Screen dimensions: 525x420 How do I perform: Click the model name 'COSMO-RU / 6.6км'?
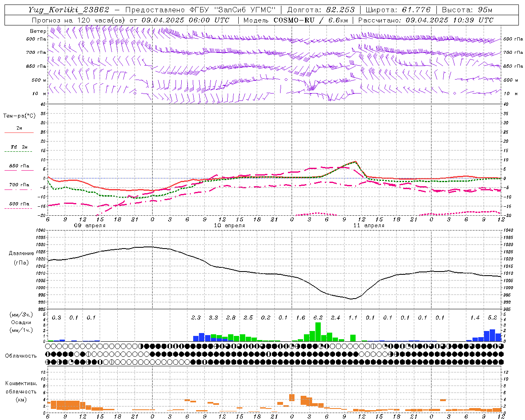pos(311,20)
